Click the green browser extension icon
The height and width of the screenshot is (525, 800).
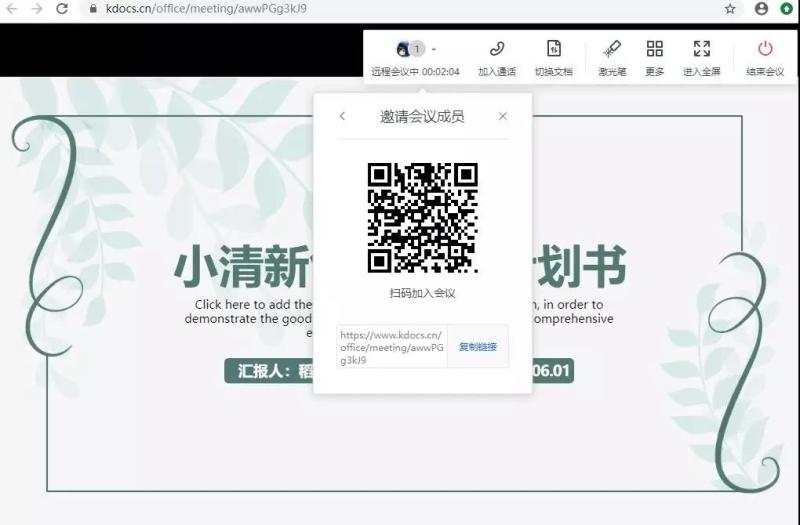pos(787,8)
